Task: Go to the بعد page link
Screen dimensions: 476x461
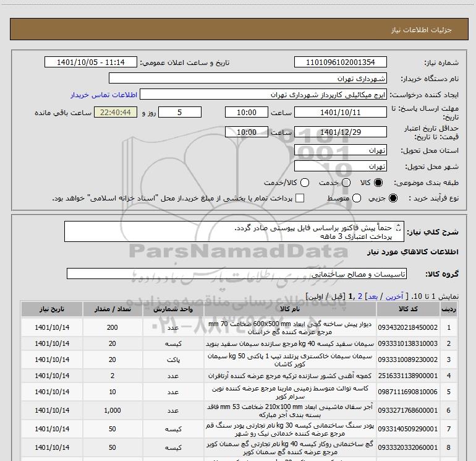Action: point(373,296)
